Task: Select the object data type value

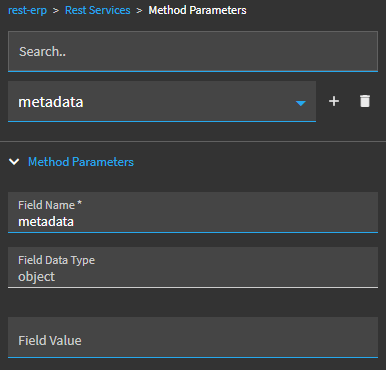Action: pos(37,277)
